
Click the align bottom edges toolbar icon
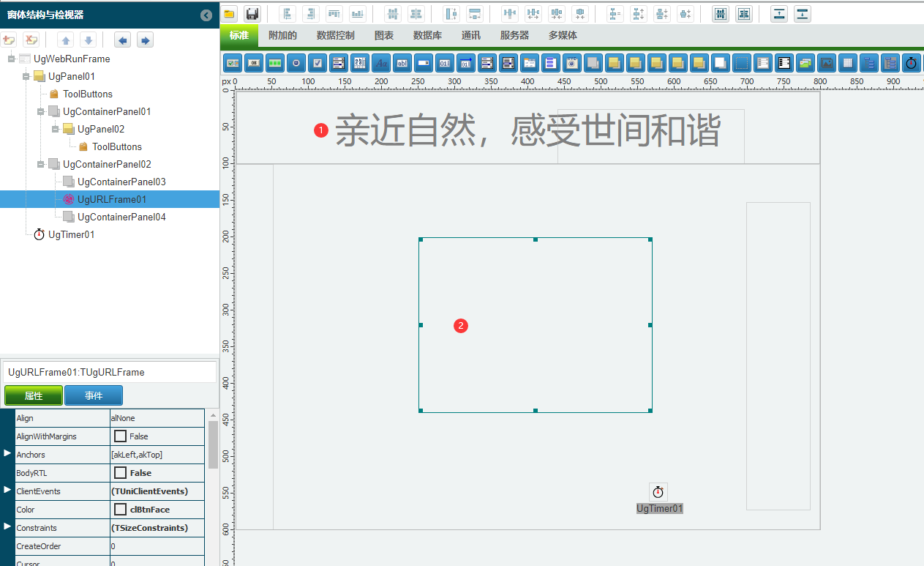357,14
